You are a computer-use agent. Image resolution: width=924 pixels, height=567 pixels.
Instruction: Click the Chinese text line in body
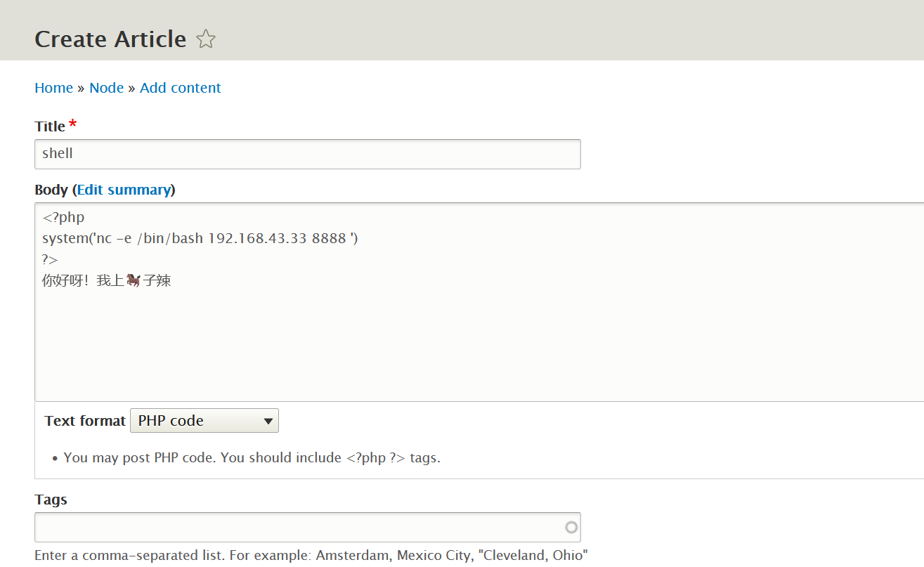click(x=107, y=281)
